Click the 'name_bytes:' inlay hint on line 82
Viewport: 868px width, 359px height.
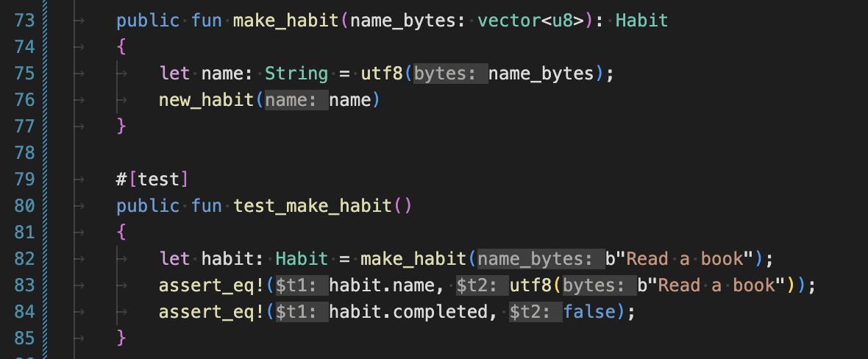point(541,259)
